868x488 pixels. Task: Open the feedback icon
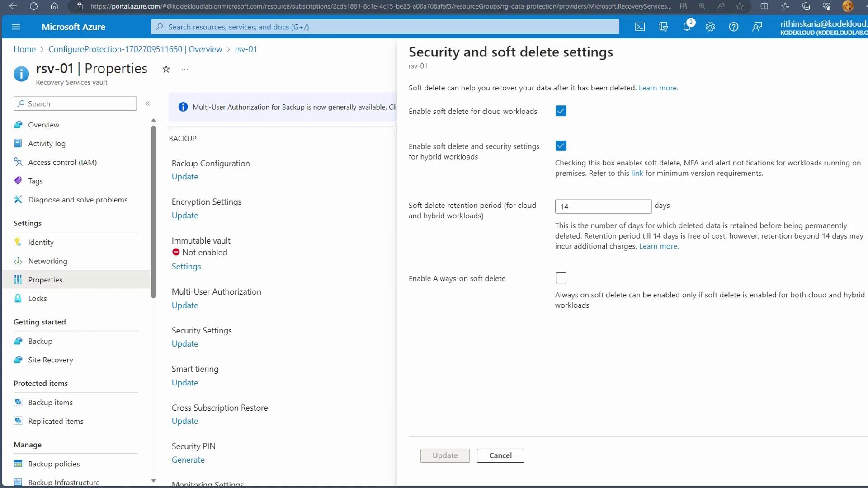click(x=757, y=27)
